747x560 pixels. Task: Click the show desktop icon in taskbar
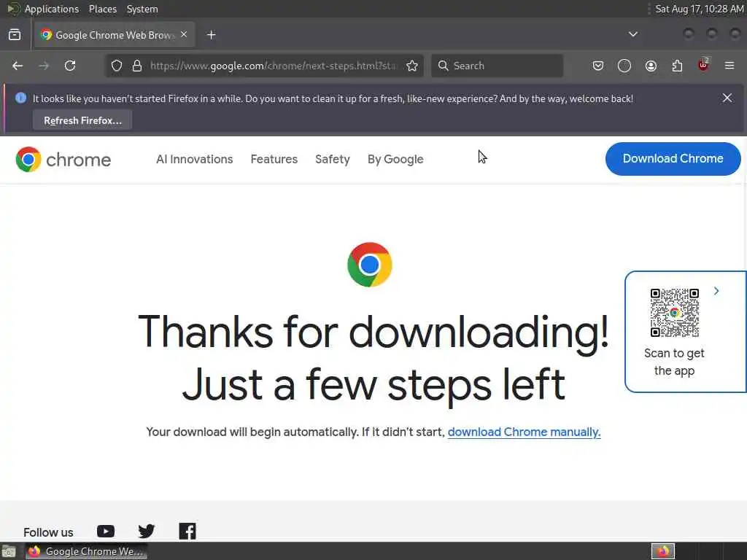[9, 552]
